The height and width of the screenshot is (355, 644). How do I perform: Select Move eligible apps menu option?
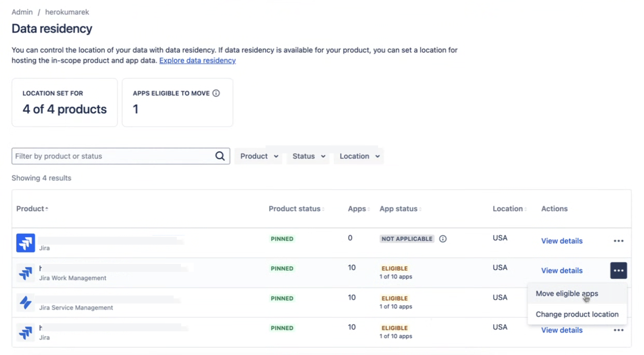(x=567, y=293)
